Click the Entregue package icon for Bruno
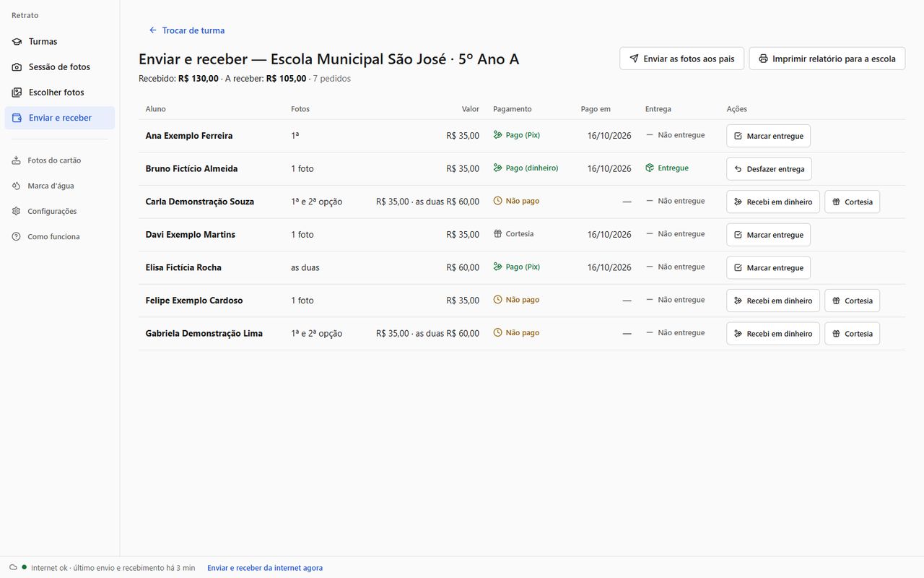Screen dimensions: 924x578 click(x=650, y=168)
